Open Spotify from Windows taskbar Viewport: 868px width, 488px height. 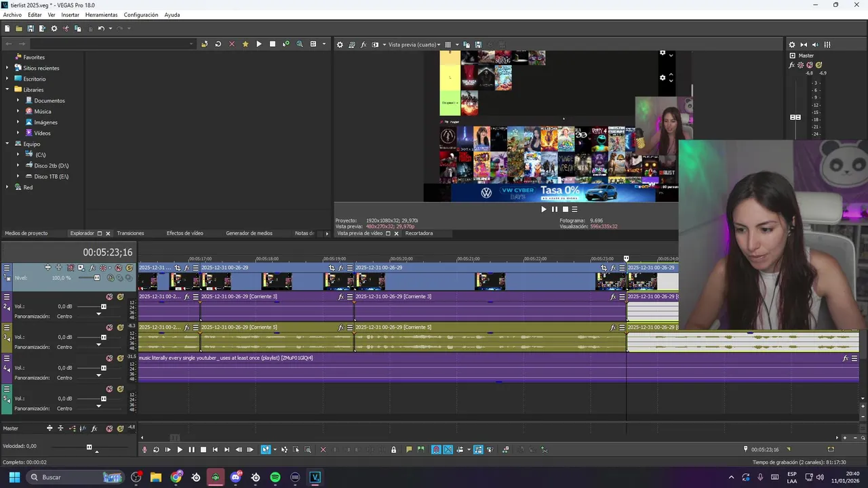(x=275, y=477)
